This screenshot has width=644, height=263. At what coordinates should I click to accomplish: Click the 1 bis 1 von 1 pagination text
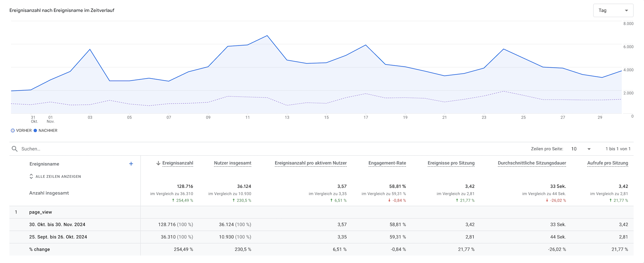pos(618,149)
